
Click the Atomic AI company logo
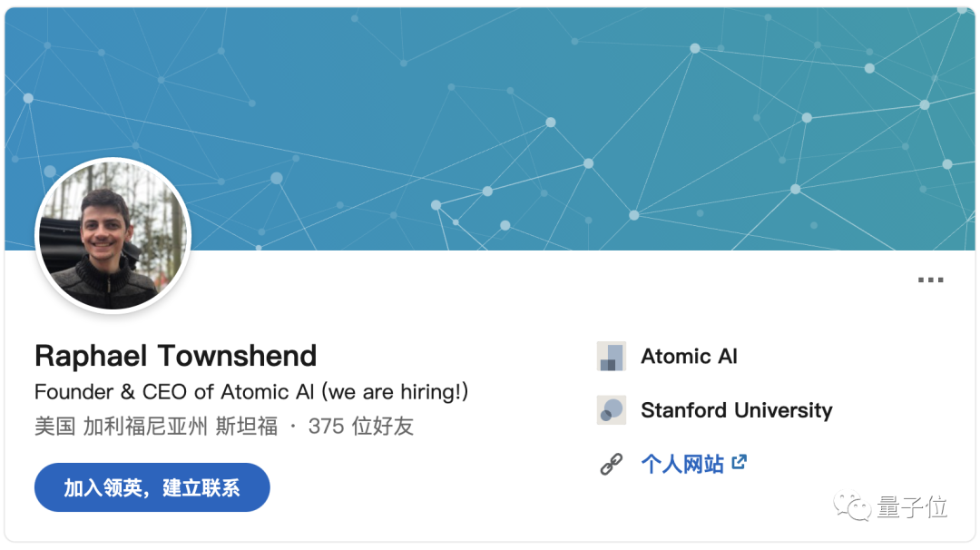click(612, 357)
